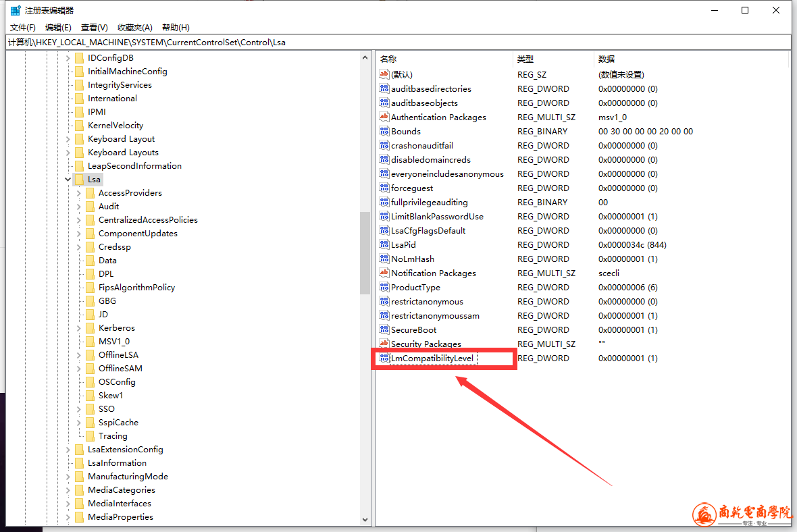This screenshot has height=532, width=797.
Task: Click the Bounds binary value icon
Action: click(384, 132)
